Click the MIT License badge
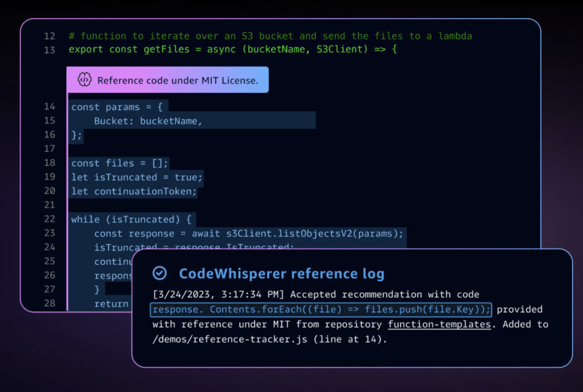 pyautogui.click(x=167, y=80)
